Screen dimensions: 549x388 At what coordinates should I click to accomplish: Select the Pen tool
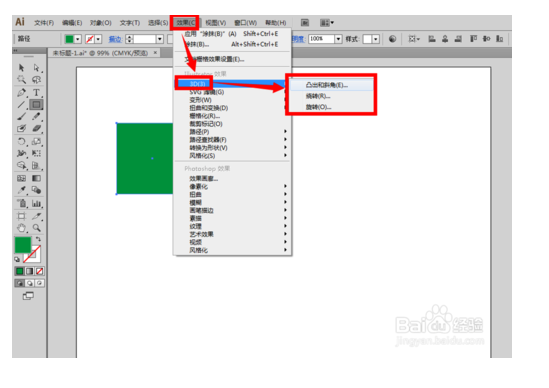21,92
